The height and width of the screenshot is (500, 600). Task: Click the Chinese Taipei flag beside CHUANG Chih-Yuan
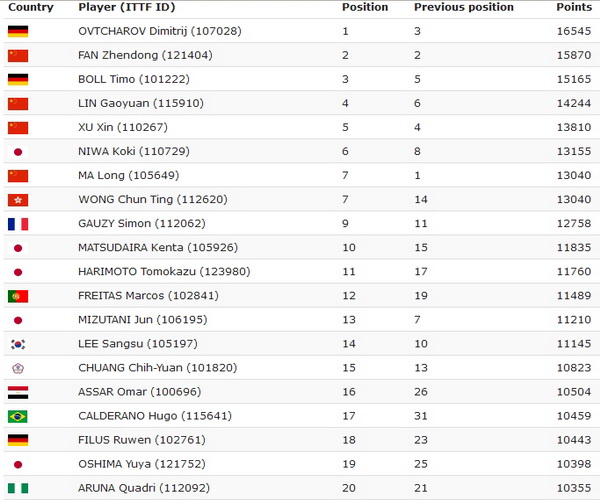point(18,368)
